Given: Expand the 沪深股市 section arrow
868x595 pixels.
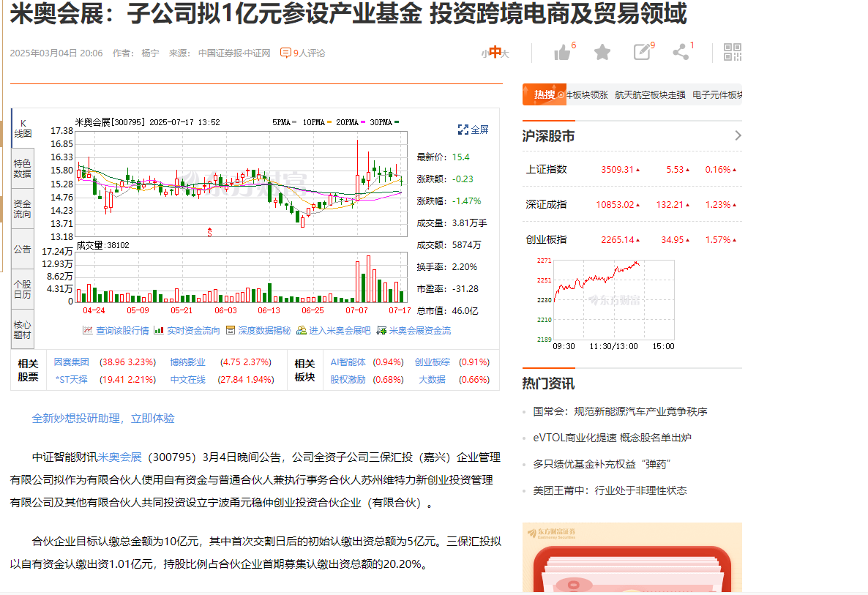Looking at the screenshot, I should point(737,135).
